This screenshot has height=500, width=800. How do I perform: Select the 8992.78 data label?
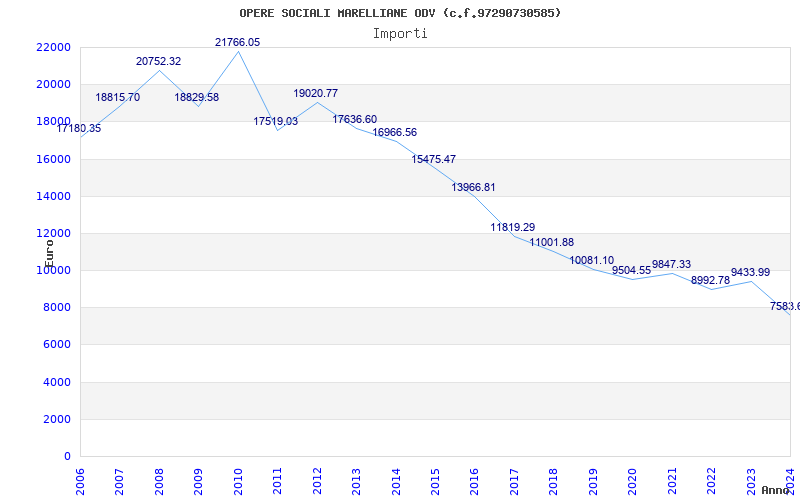tap(711, 281)
